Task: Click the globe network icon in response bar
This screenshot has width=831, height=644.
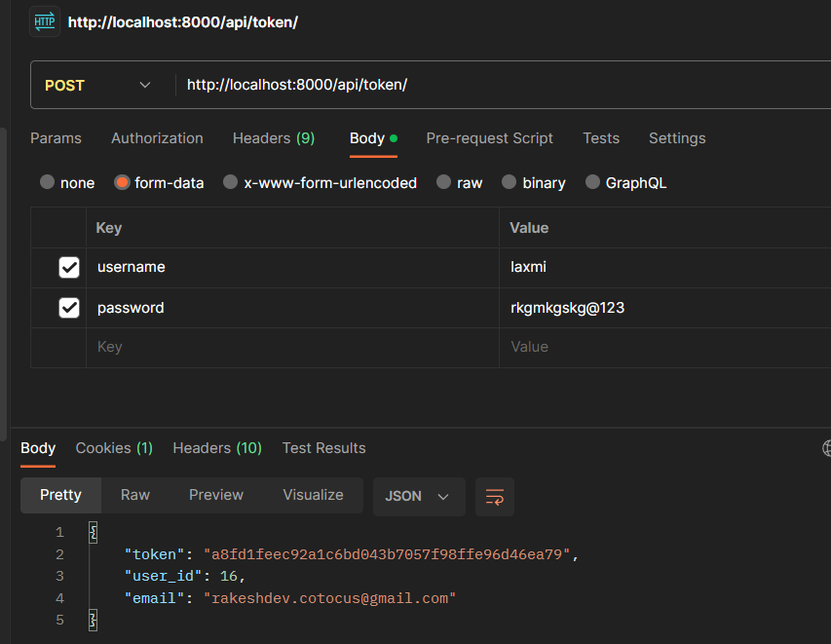Action: coord(827,448)
